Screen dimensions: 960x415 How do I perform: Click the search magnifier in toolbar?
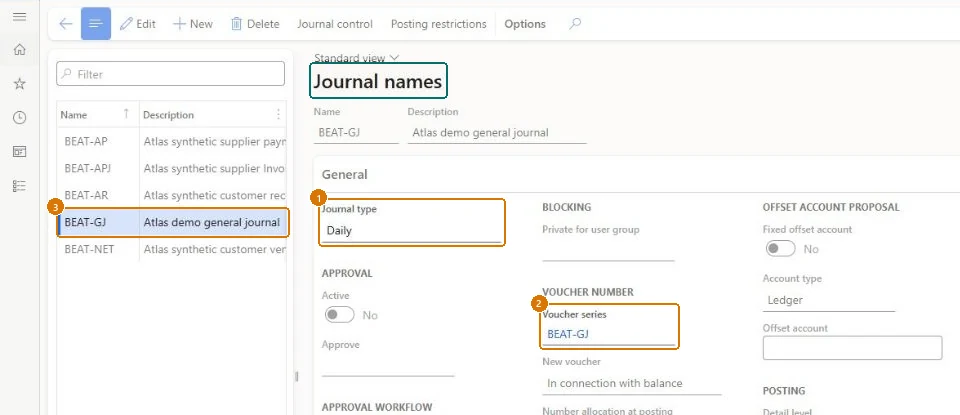[x=575, y=24]
